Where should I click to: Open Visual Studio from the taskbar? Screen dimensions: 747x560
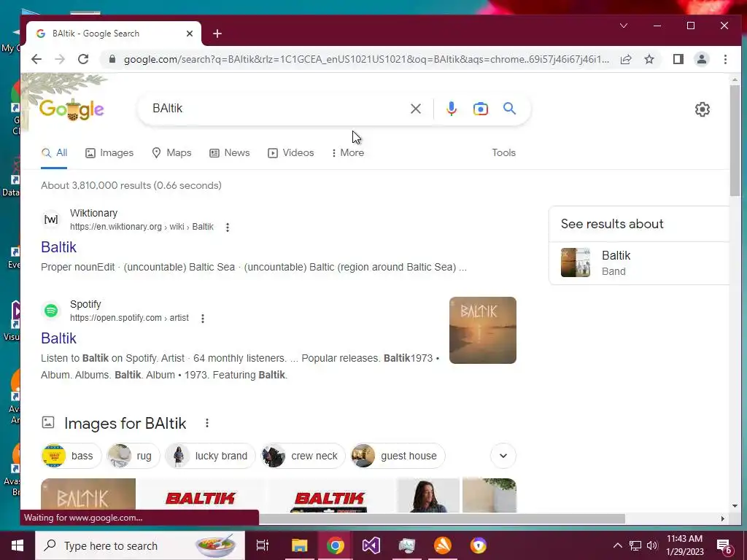point(371,545)
